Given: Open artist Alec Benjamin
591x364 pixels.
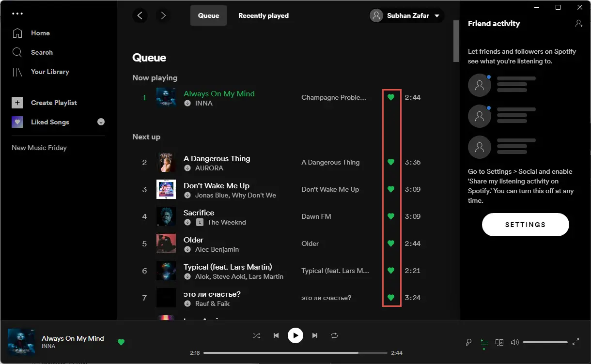Looking at the screenshot, I should tap(217, 249).
